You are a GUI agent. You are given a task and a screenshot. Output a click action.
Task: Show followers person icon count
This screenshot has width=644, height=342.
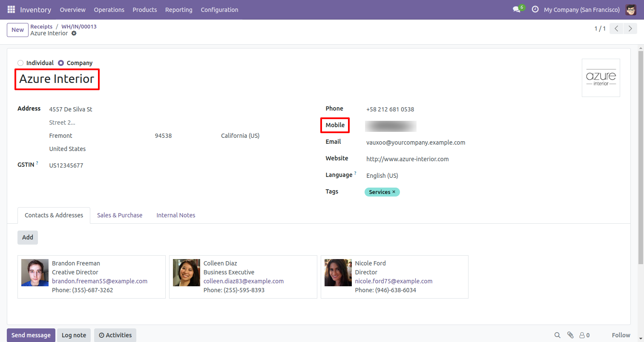(585, 335)
